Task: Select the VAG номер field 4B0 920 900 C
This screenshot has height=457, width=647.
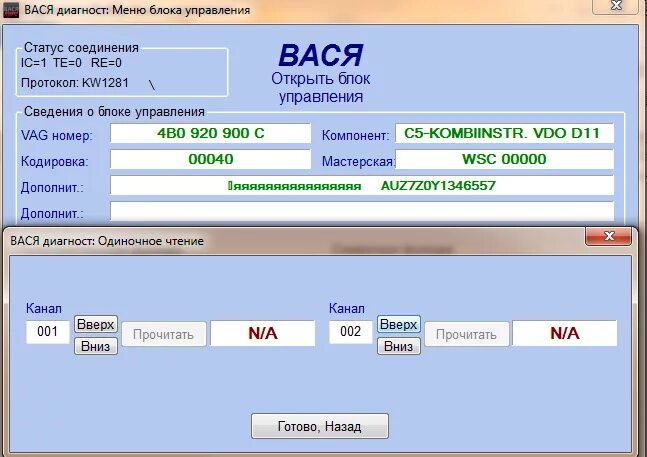Action: coord(210,133)
